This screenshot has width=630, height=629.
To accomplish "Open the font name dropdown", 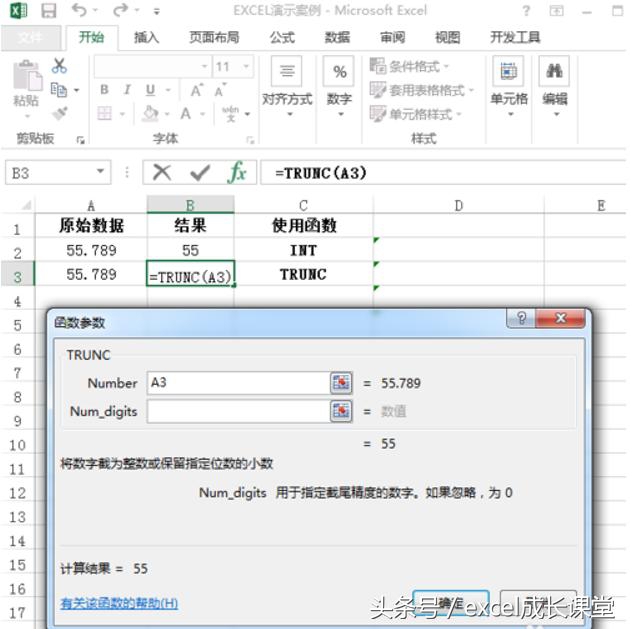I will 205,66.
